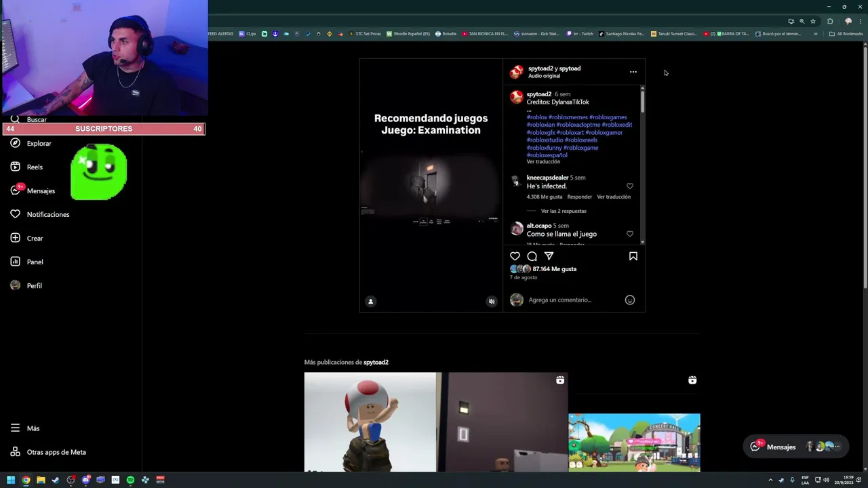Open Tanuki Sunset Classic bookmark
This screenshot has height=488, width=868.
673,33
